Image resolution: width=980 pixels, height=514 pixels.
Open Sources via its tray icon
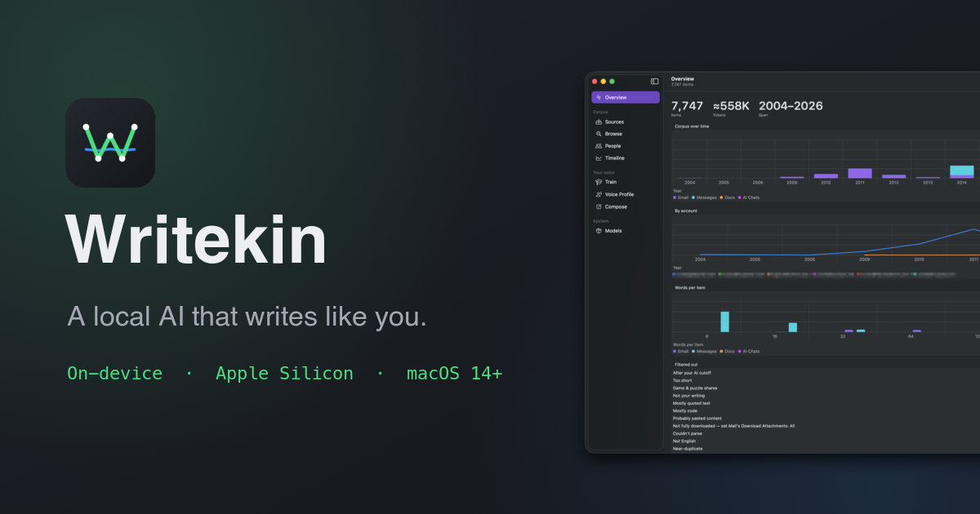tap(599, 122)
